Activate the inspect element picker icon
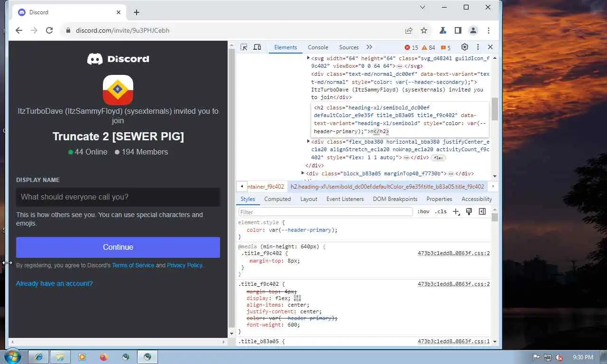Screen dimensions: 607x364 pos(244,47)
